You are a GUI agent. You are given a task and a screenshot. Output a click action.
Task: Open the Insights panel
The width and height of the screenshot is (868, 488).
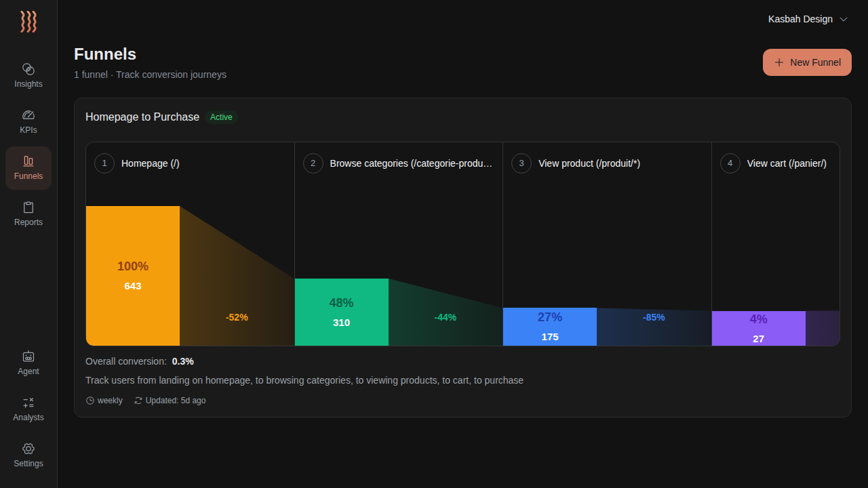(28, 75)
